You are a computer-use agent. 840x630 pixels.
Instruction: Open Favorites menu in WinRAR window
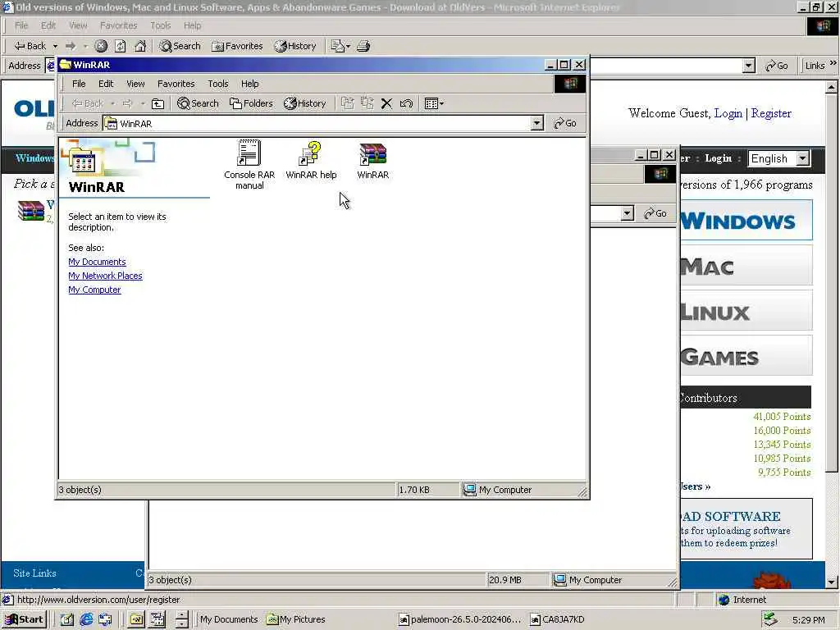(x=176, y=84)
